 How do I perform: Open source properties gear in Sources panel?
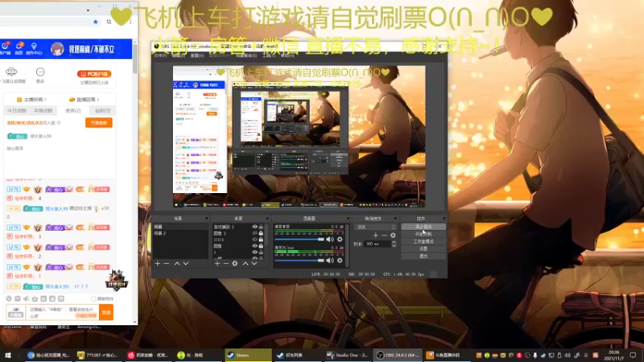coord(234,264)
